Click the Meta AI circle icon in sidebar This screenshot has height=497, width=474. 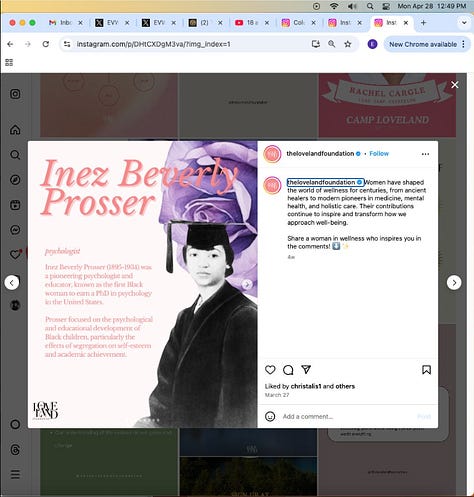tap(15, 424)
